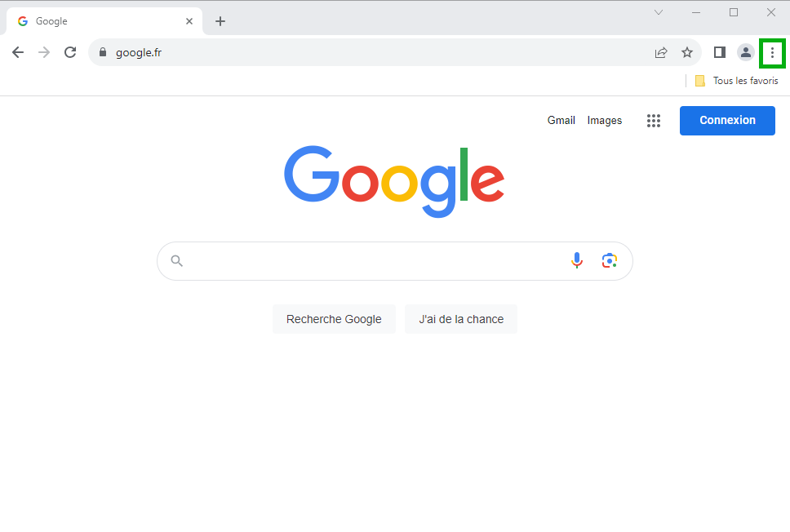Click the Connexion button
This screenshot has width=790, height=532.
(727, 121)
